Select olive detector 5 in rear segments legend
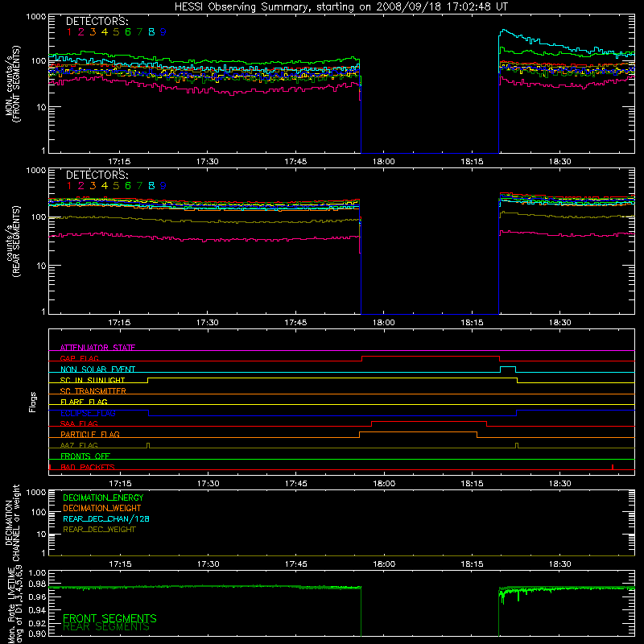This screenshot has height=644, width=644. coord(116,186)
